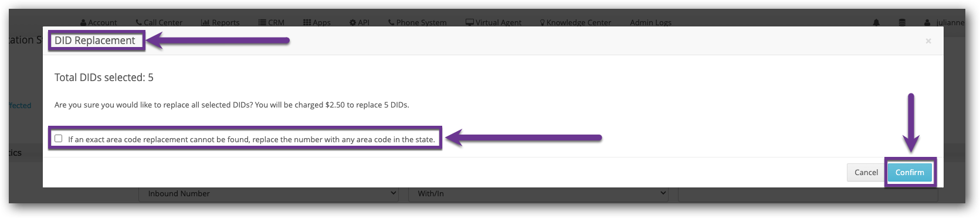Open the Virtual Agent menu

(493, 22)
